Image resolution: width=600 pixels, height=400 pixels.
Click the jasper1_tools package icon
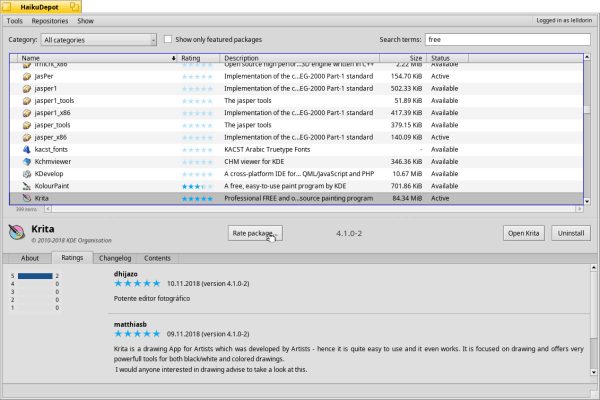pos(27,100)
